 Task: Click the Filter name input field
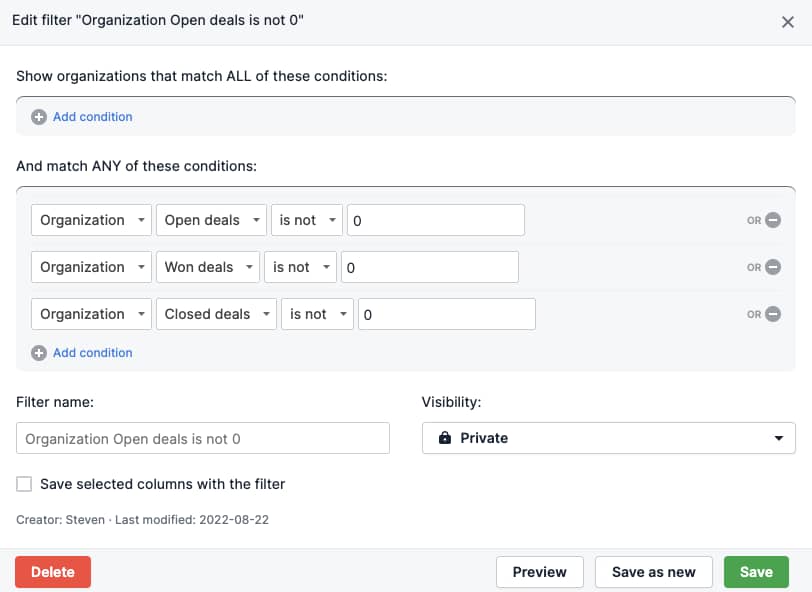point(202,437)
